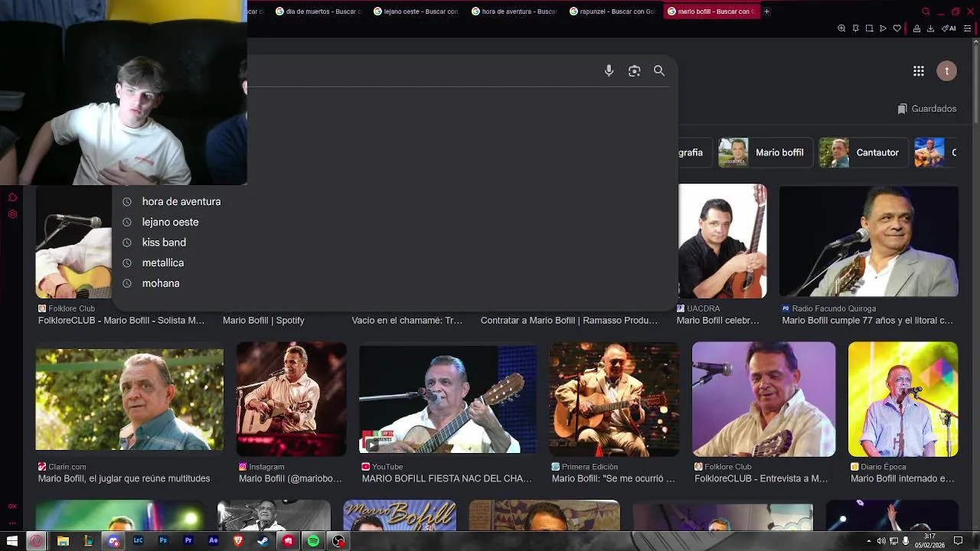Viewport: 980px width, 551px height.
Task: Open 'Mario Bofill internado e...' link
Action: 903,478
